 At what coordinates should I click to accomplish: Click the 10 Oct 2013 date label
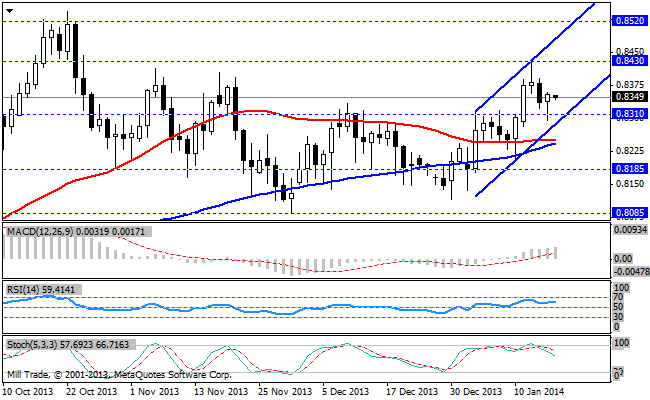(x=28, y=392)
